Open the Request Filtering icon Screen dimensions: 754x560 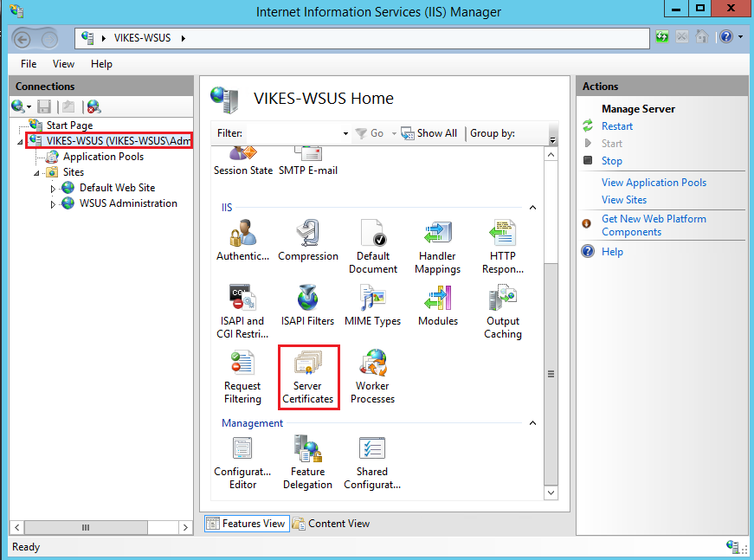pos(242,377)
